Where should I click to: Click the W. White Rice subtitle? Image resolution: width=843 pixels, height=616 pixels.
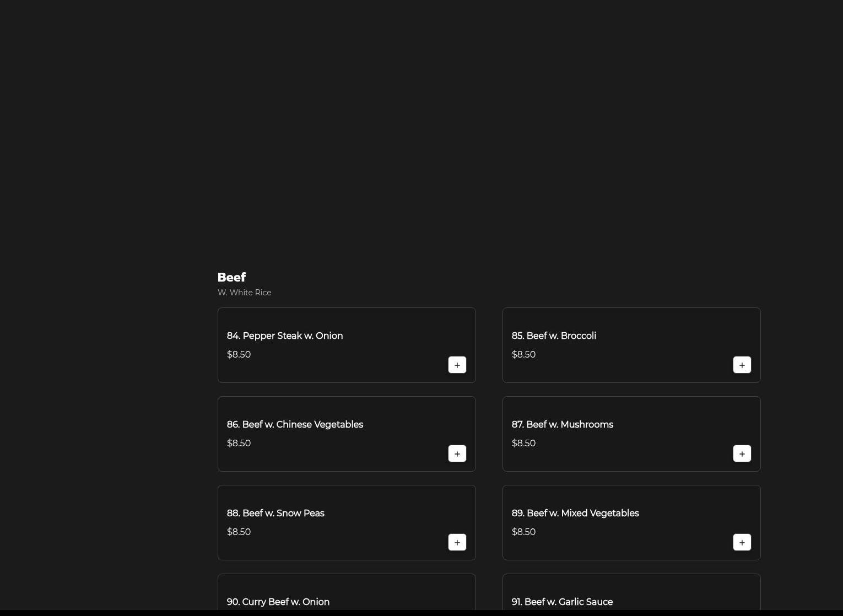coord(244,293)
